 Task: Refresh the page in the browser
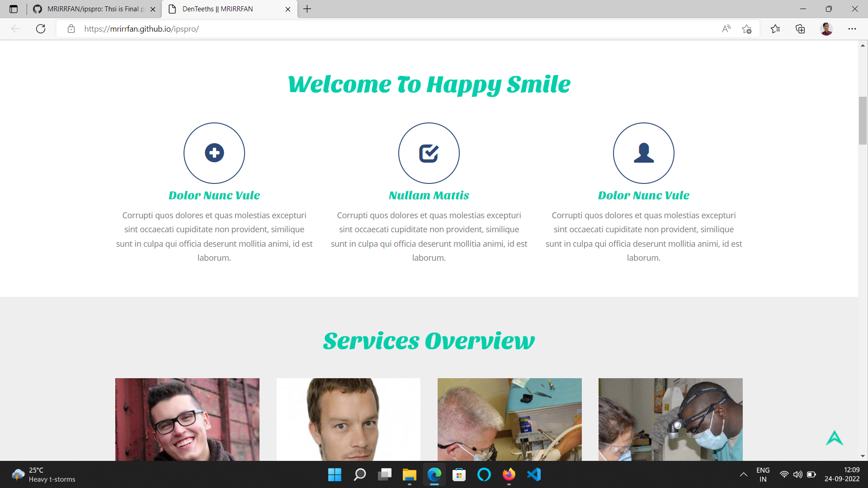[x=41, y=29]
